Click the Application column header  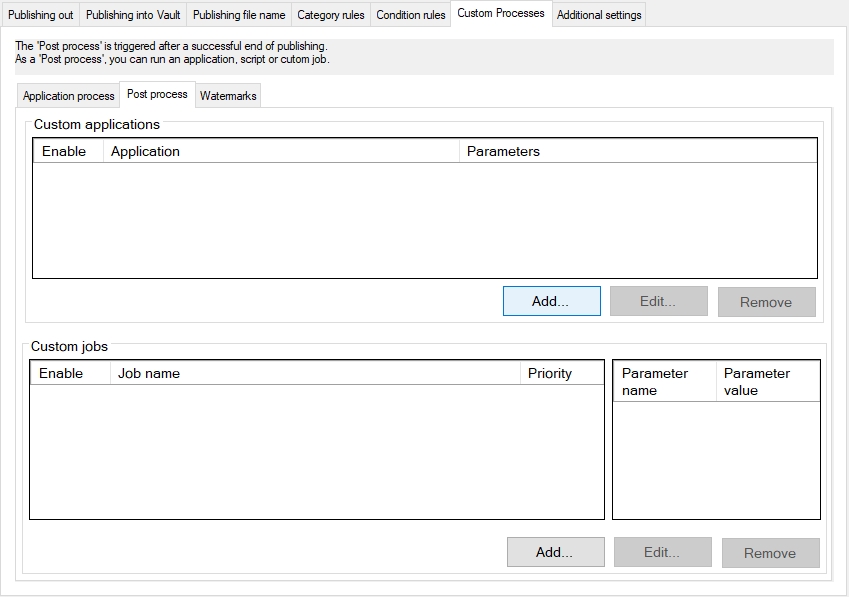click(x=280, y=151)
